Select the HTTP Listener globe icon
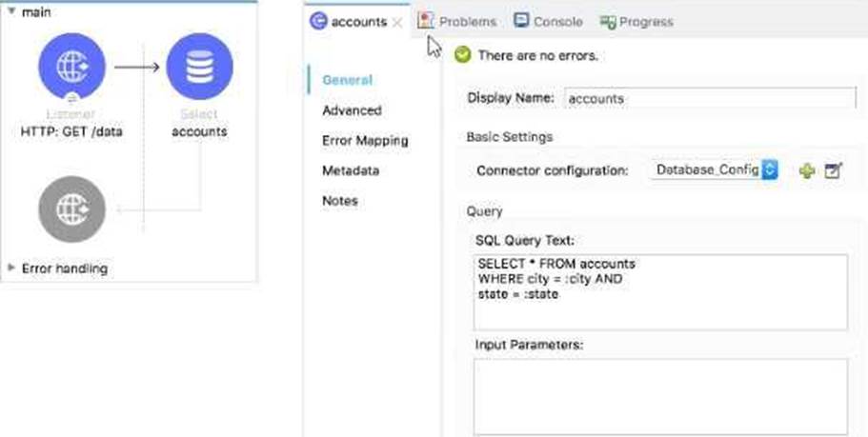Viewport: 868px width, 437px height. (x=71, y=67)
